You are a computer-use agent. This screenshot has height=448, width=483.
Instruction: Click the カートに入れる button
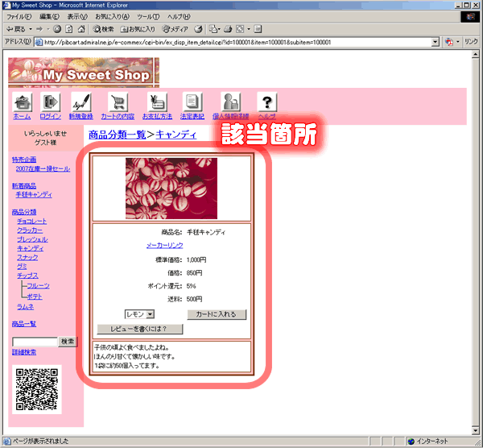217,314
